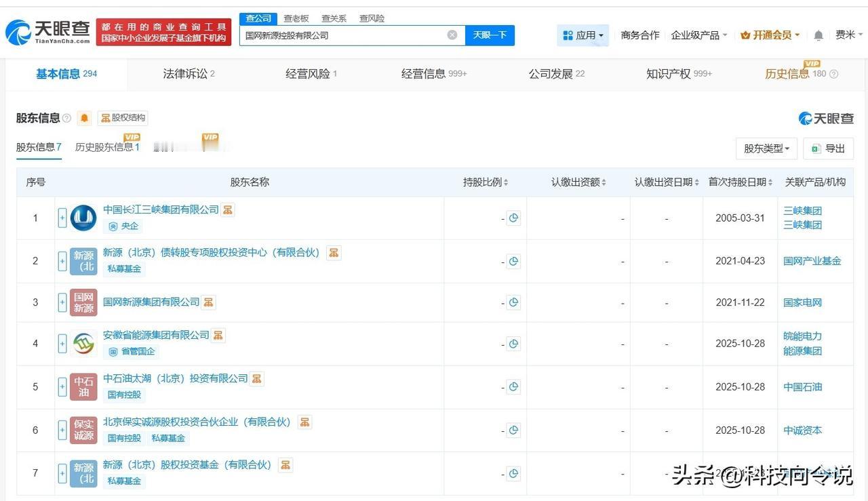Click the bell icon beside 股东信息 heading

(84, 118)
